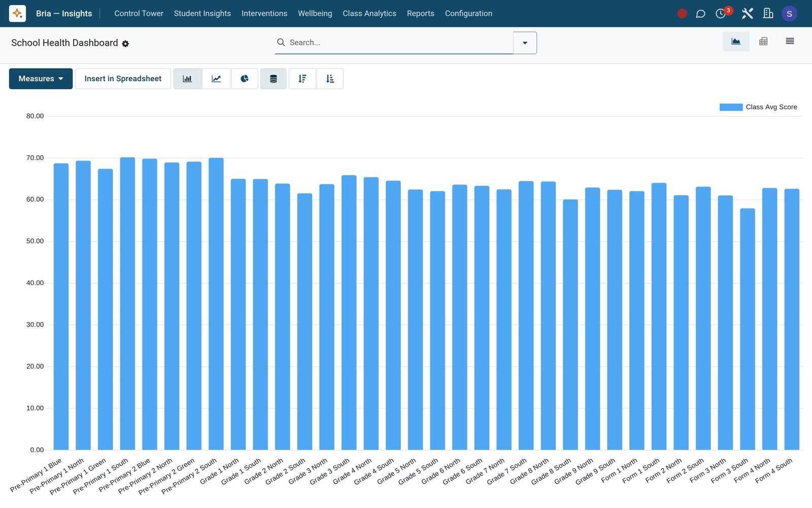Screen dimensions: 812x508
Task: Toggle stacked chart option
Action: click(274, 79)
